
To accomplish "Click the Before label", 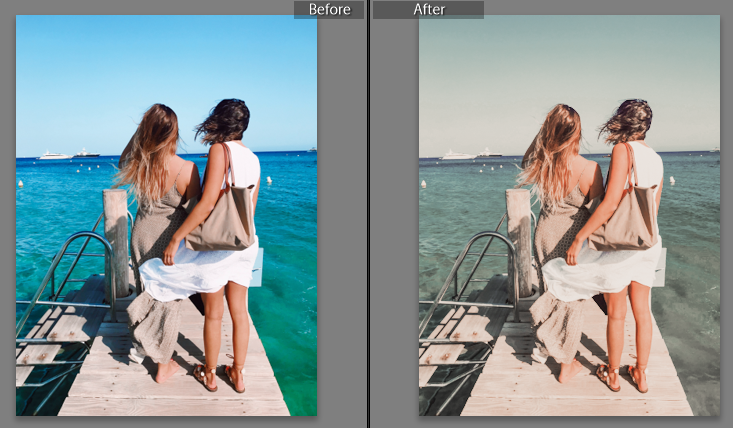I will click(x=329, y=9).
